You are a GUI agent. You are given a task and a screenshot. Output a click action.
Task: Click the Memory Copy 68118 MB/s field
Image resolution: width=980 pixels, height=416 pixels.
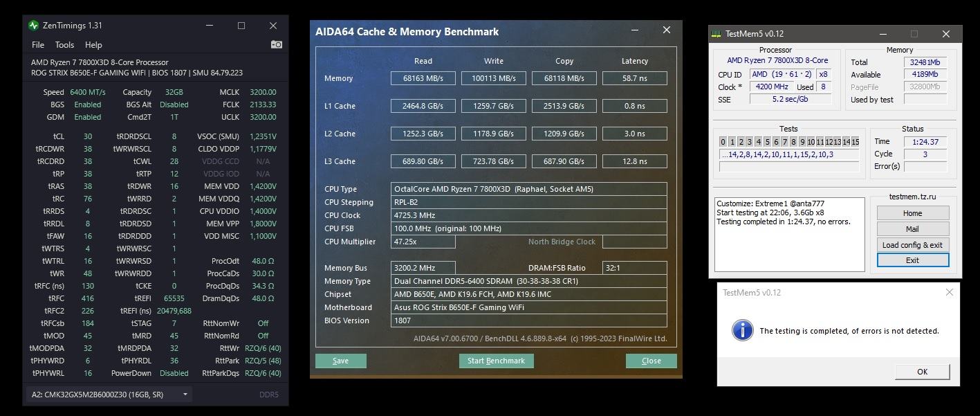[x=564, y=78]
